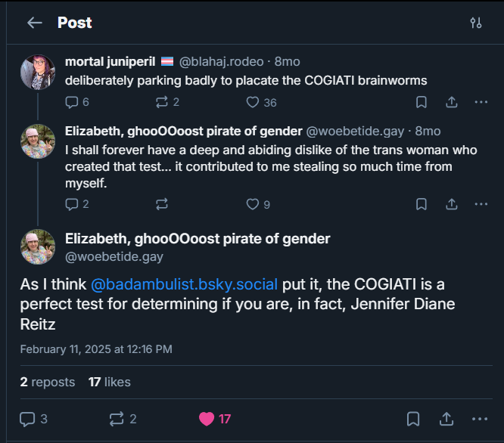Open mortal juniperil's profile avatar
This screenshot has height=443, width=504.
click(x=38, y=73)
